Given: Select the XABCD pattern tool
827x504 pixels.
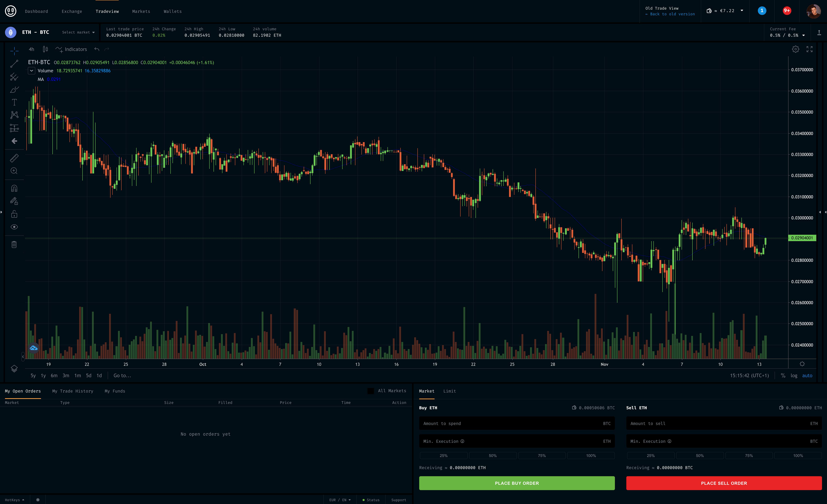Looking at the screenshot, I should pyautogui.click(x=14, y=115).
